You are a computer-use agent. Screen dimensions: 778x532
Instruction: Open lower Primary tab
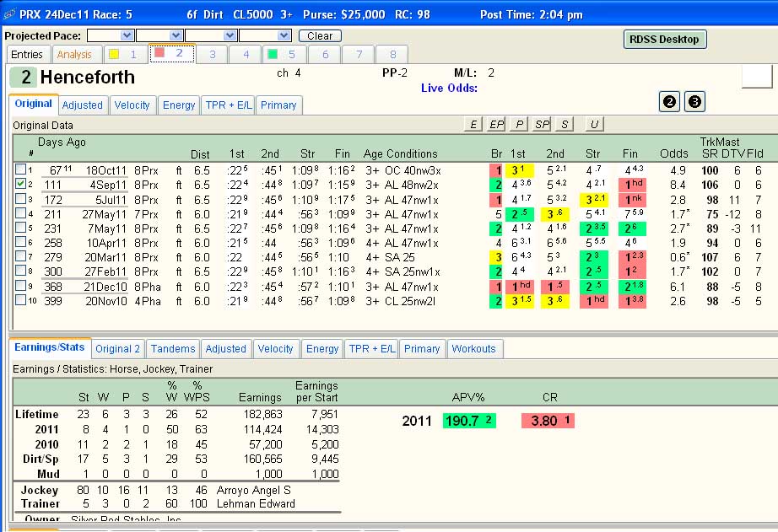[422, 348]
